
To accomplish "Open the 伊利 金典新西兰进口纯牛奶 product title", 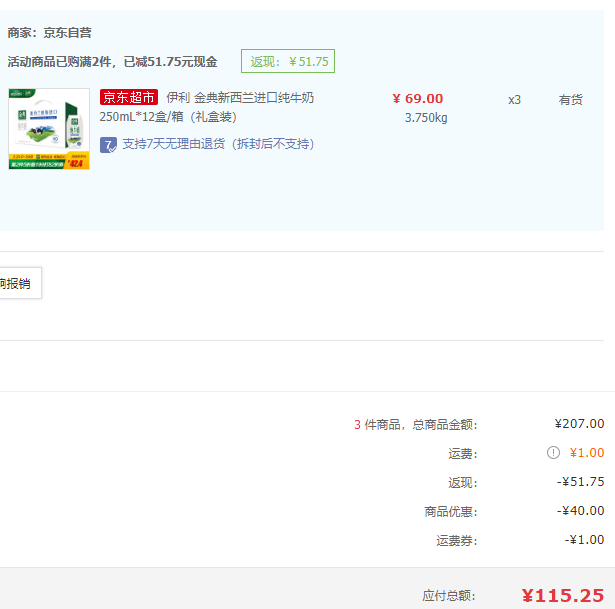I will [240, 97].
